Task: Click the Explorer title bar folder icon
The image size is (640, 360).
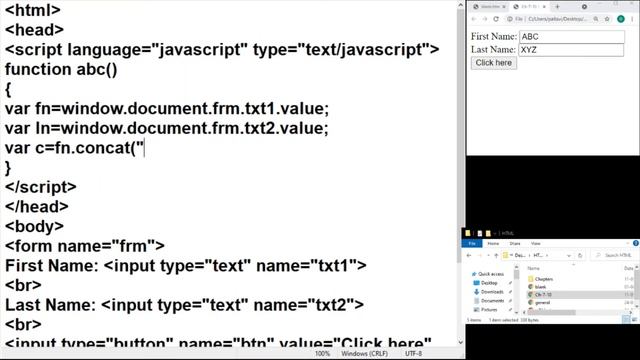Action: [468, 233]
